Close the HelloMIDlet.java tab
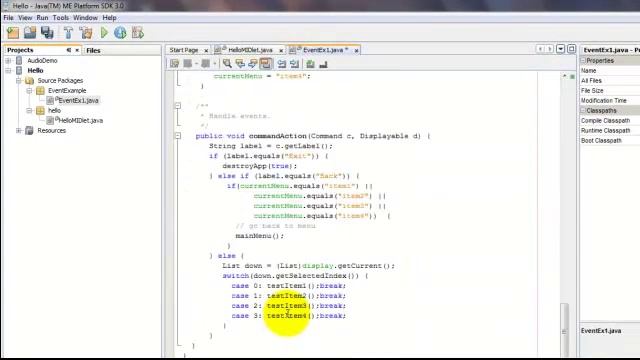 [x=281, y=50]
